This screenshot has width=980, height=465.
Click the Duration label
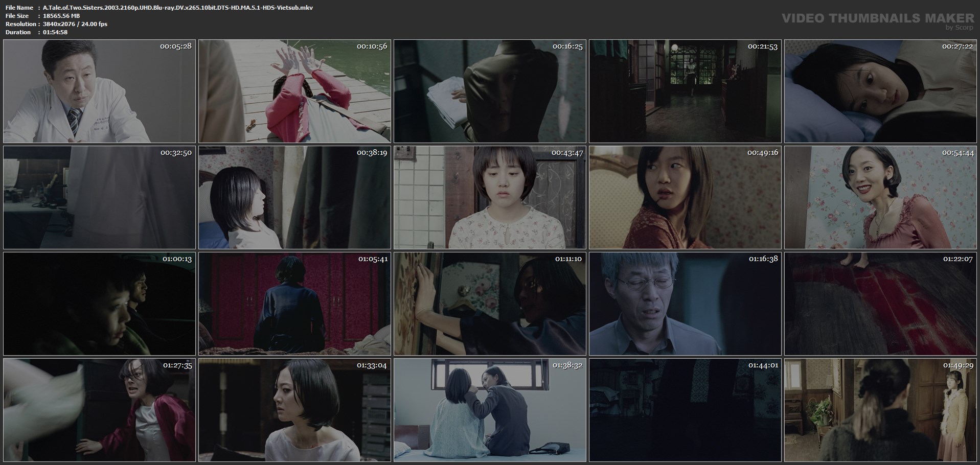[18, 32]
